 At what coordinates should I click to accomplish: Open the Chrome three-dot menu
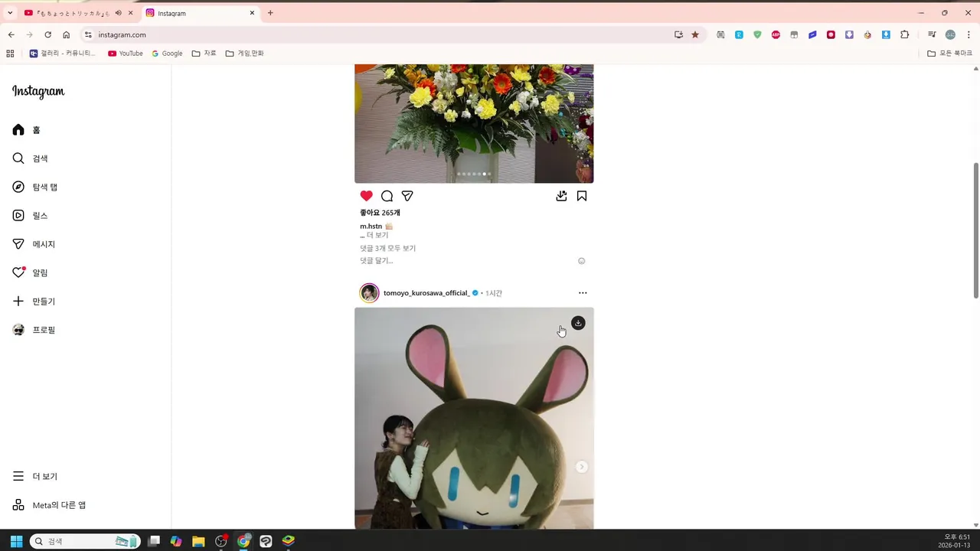(x=969, y=34)
